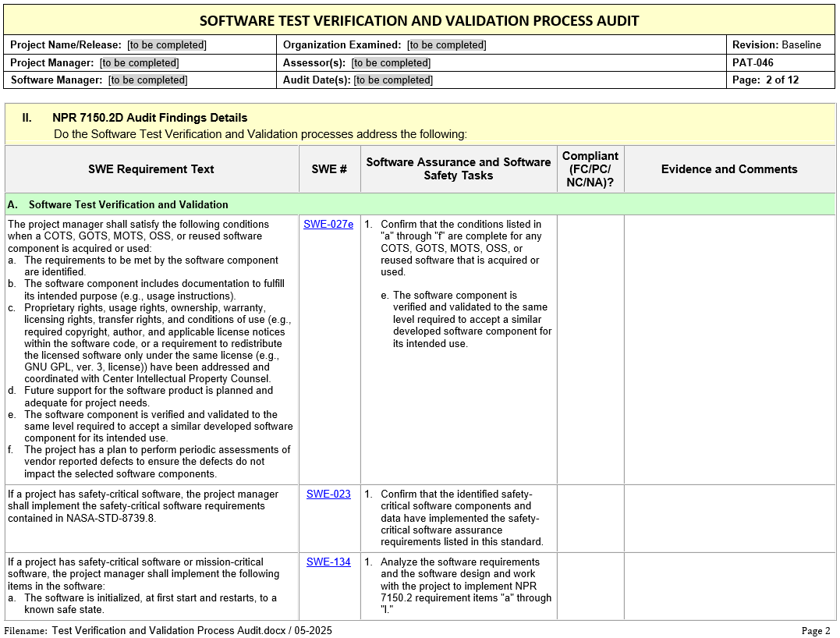This screenshot has width=840, height=638.
Task: Click the Project Manager placeholder text
Action: pyautogui.click(x=139, y=63)
